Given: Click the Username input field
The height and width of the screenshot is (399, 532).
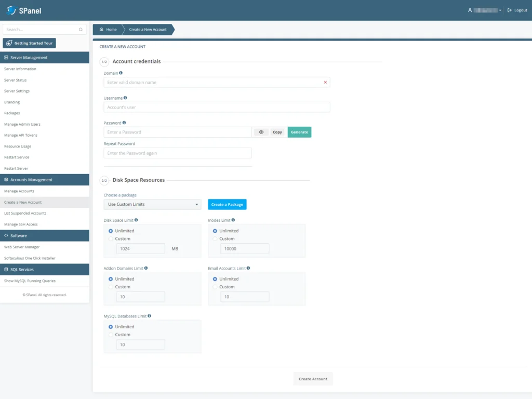Looking at the screenshot, I should (x=217, y=107).
